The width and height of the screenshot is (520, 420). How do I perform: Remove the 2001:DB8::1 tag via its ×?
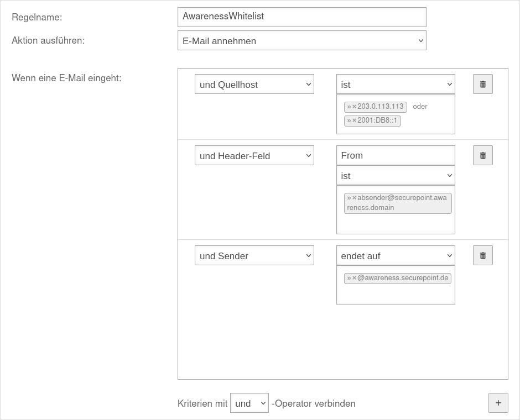click(x=355, y=120)
